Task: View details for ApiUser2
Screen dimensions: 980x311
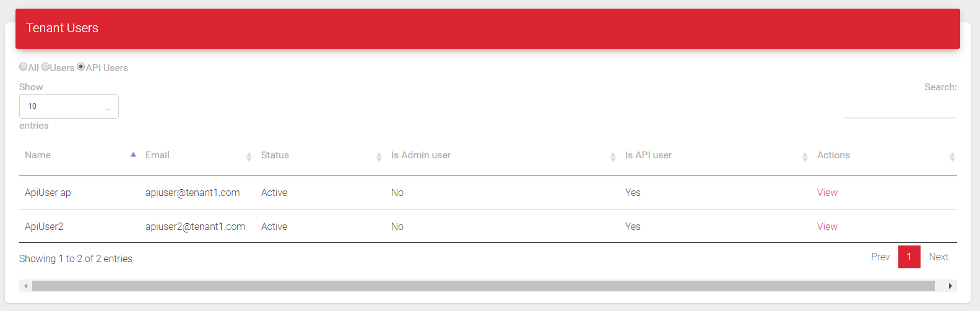Action: tap(827, 227)
